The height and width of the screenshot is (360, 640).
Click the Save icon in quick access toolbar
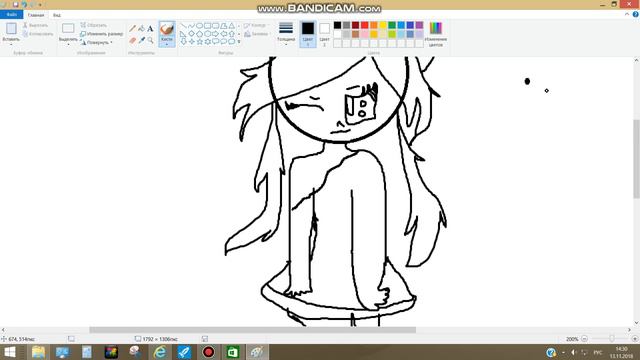click(x=16, y=4)
